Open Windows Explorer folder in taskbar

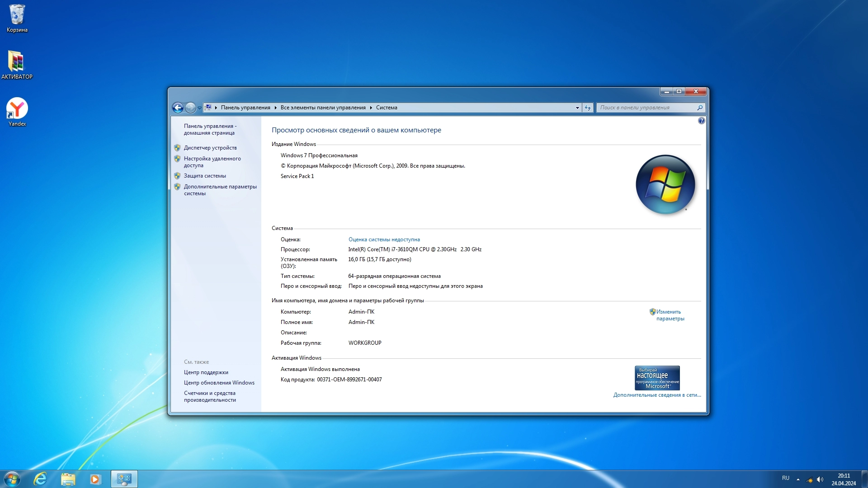click(x=68, y=479)
